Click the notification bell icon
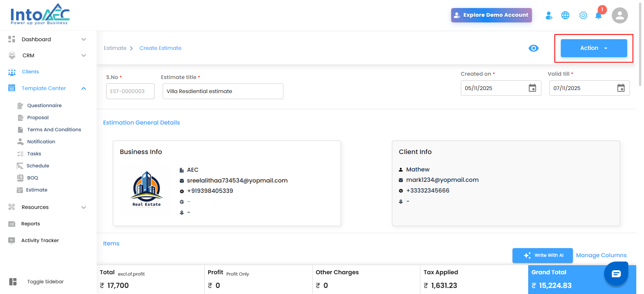 [x=598, y=16]
